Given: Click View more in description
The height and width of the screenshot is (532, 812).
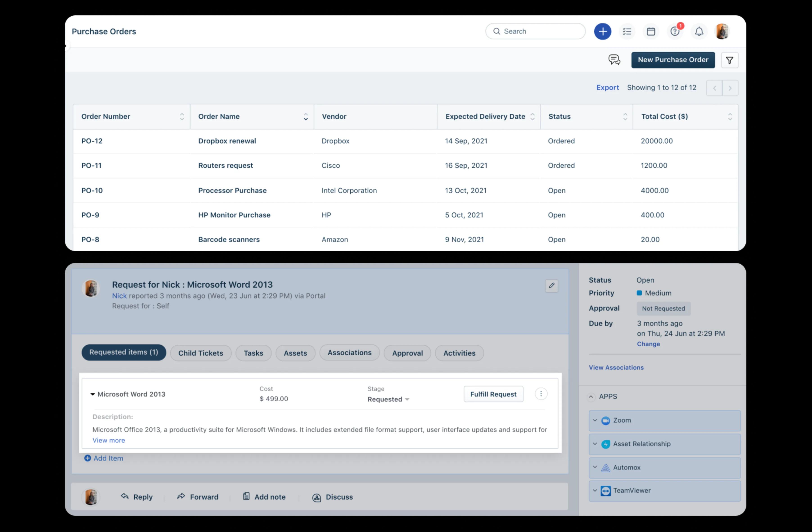Looking at the screenshot, I should pyautogui.click(x=108, y=440).
